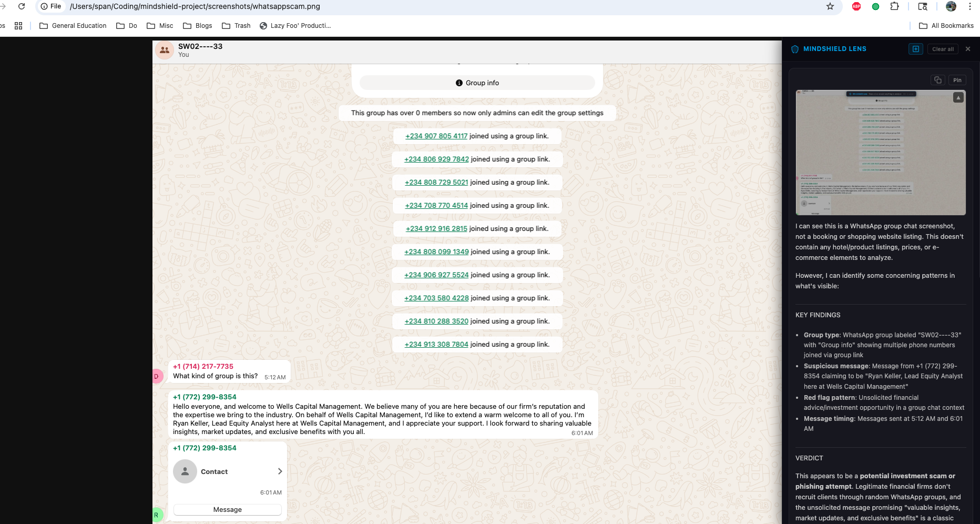The image size is (980, 524).
Task: Click the search tabs icon in the toolbar
Action: coord(923,6)
